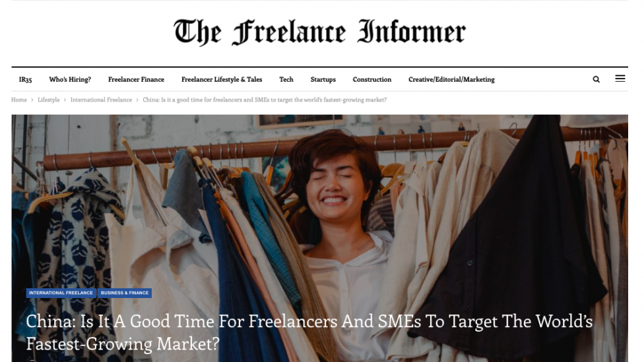The width and height of the screenshot is (644, 362).
Task: Open the hamburger menu icon
Action: tap(620, 78)
